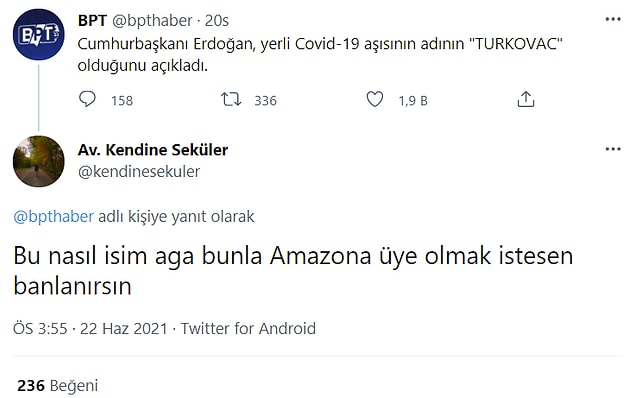Screen dimensions: 635x398
Task: Click the blue @bpthaber mention in the reply line
Action: coord(53,217)
